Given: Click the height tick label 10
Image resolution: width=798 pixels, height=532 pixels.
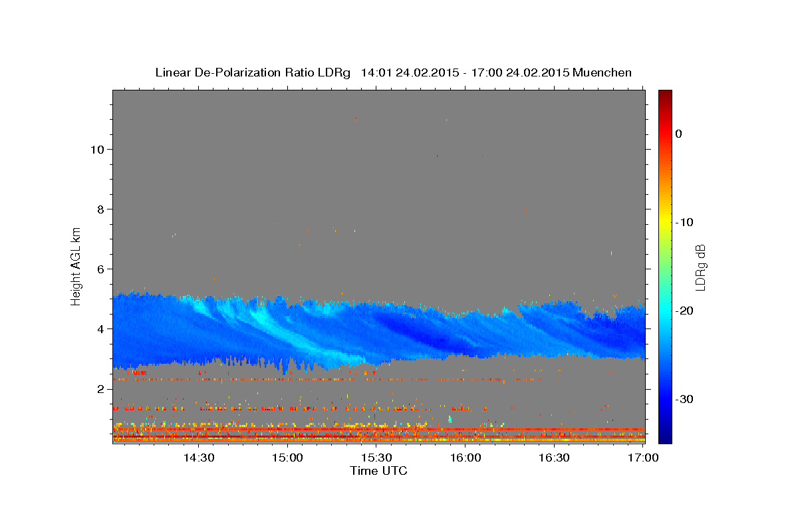Looking at the screenshot, I should click(97, 150).
